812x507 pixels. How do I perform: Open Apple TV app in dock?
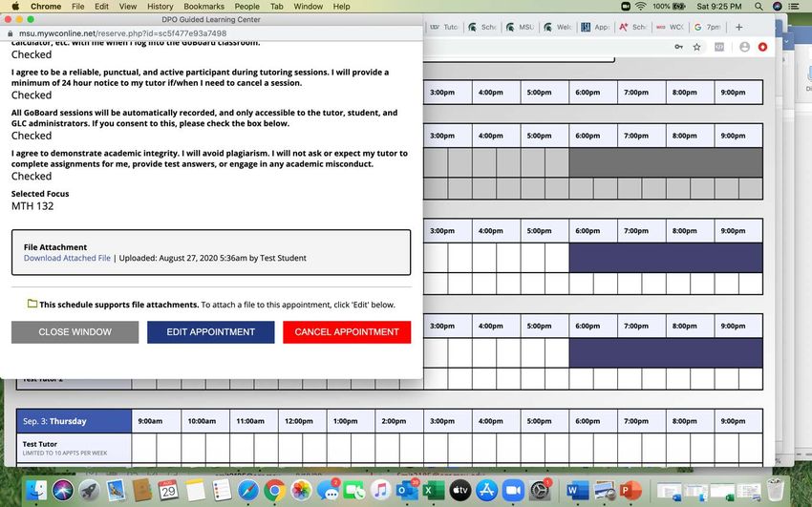(459, 491)
